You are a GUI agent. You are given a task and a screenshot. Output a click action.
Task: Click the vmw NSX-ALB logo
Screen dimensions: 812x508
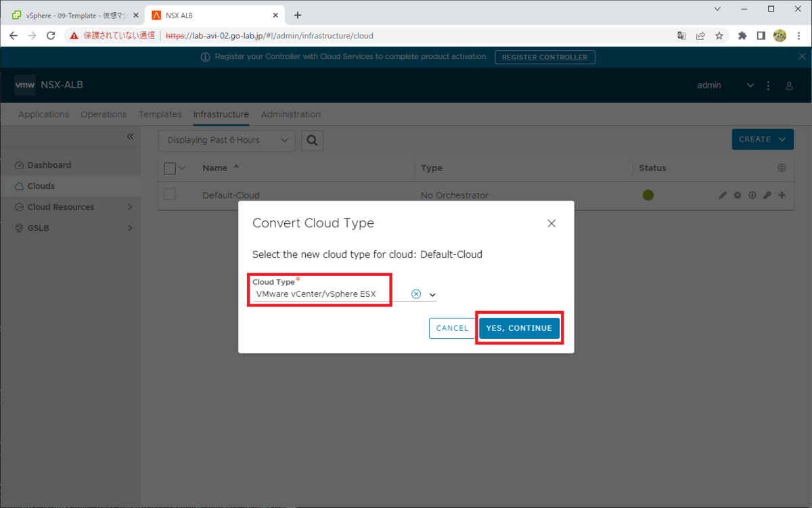[49, 85]
